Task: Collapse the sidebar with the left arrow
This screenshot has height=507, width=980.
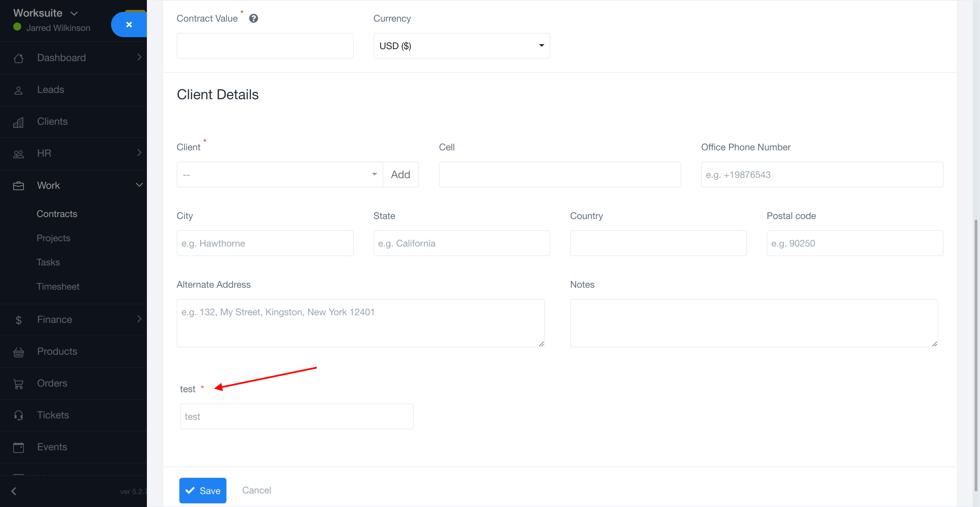Action: [14, 491]
